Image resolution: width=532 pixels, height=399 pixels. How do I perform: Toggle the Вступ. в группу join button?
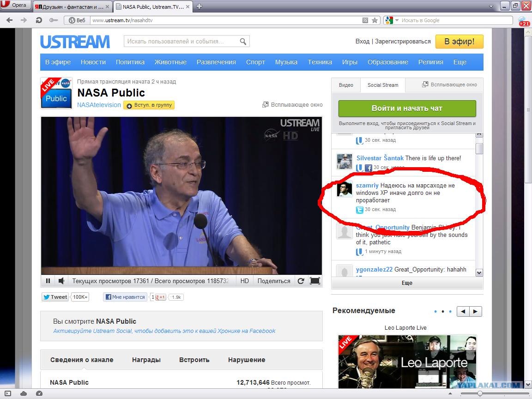click(x=149, y=105)
